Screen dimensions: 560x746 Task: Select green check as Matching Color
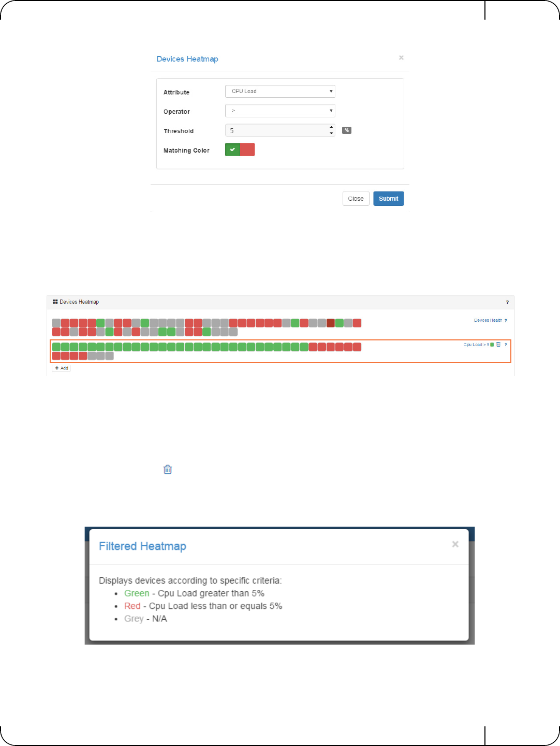click(232, 150)
